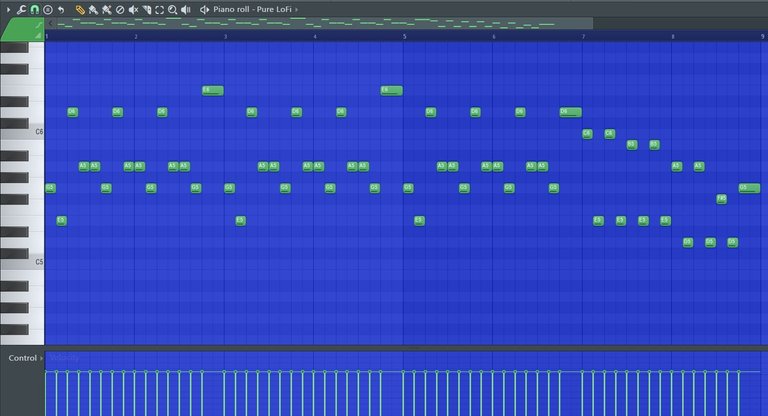
Task: Toggle the portamento icon in green corner
Action: point(38,24)
